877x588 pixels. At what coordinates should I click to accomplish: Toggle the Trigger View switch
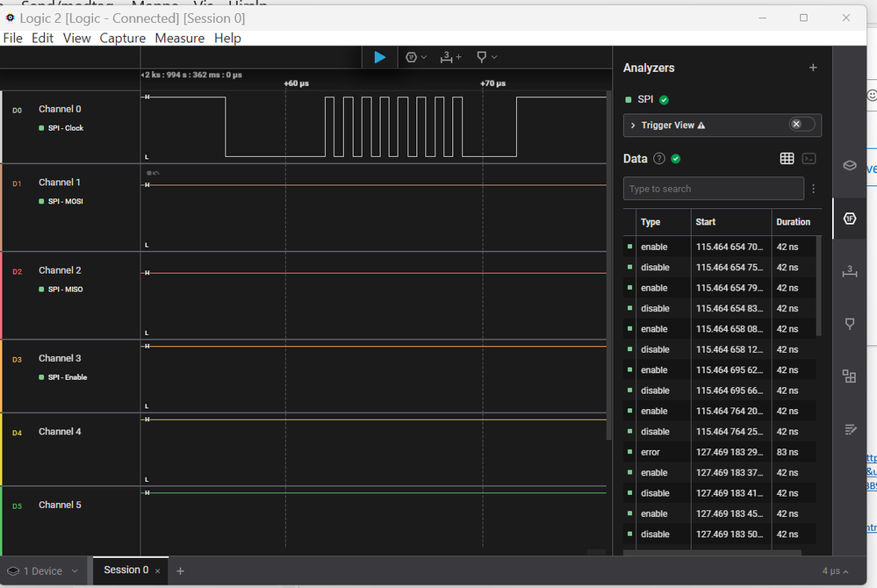(x=802, y=124)
